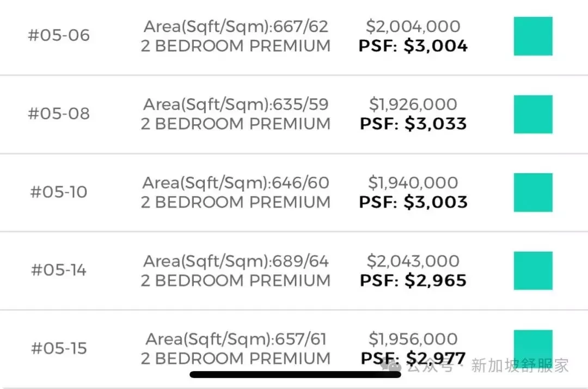Screen dimensions: 588x389
Task: Click the WeChat logo in watermark
Action: point(390,364)
